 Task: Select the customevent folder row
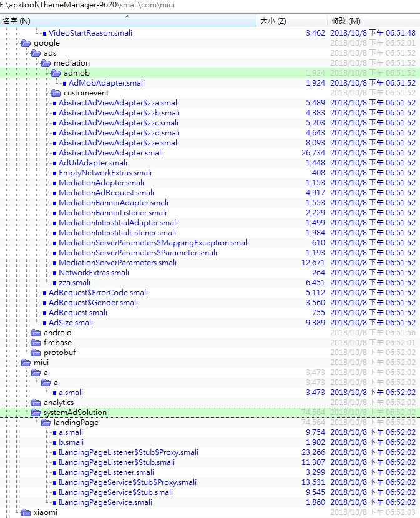[x=210, y=93]
